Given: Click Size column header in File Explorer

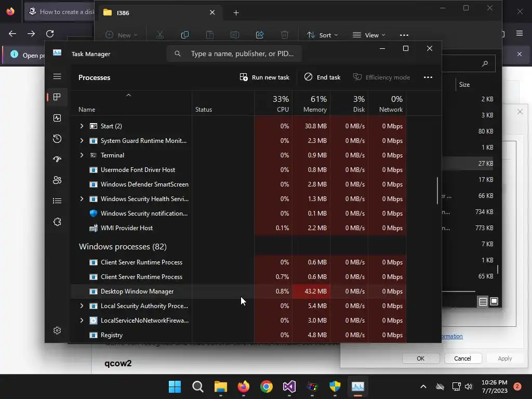Looking at the screenshot, I should tap(464, 85).
